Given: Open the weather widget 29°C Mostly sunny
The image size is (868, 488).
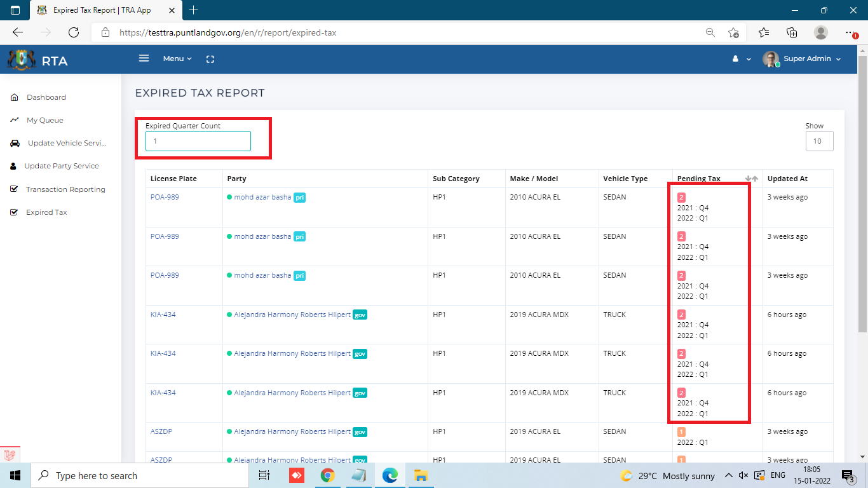Looking at the screenshot, I should [668, 476].
